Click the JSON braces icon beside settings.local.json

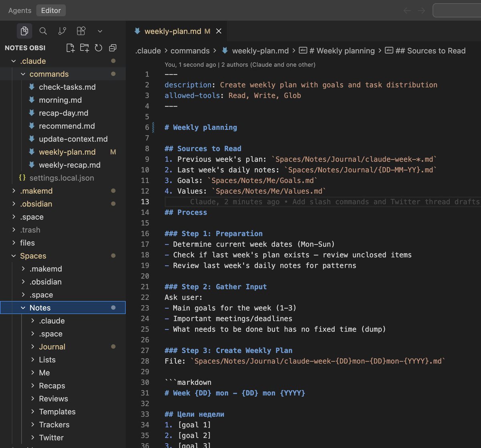pos(22,178)
